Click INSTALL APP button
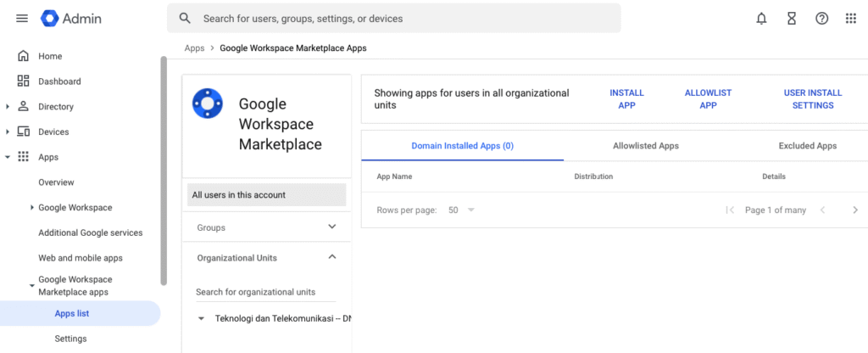The width and height of the screenshot is (868, 353). [x=626, y=99]
